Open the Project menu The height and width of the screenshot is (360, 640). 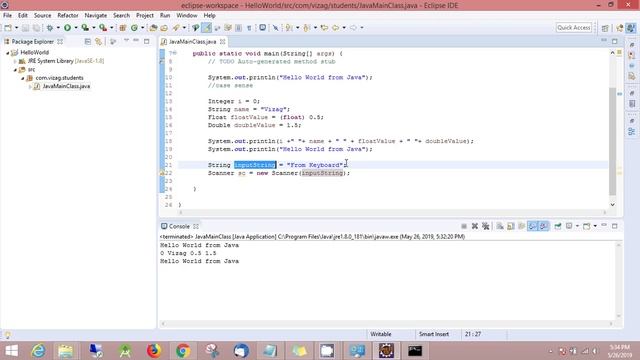(x=144, y=16)
